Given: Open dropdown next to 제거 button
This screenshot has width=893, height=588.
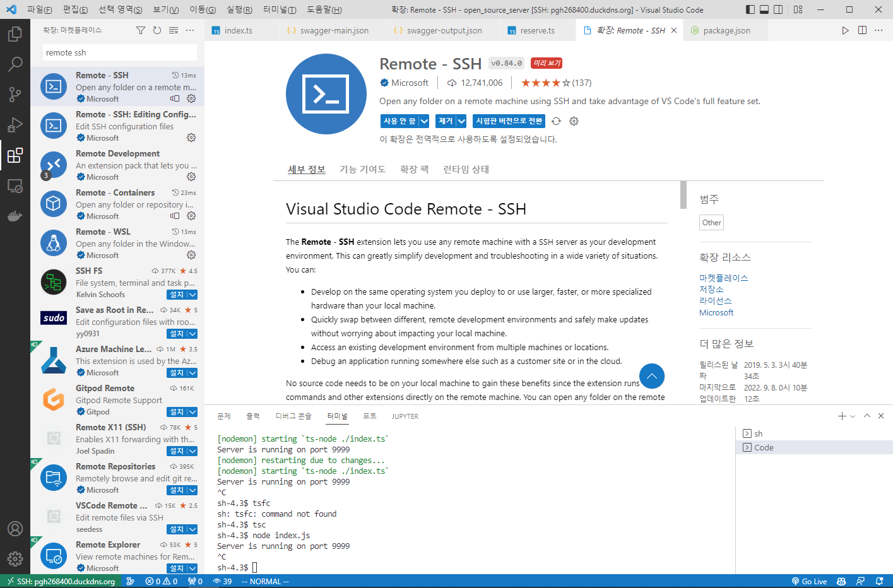Looking at the screenshot, I should tap(461, 121).
